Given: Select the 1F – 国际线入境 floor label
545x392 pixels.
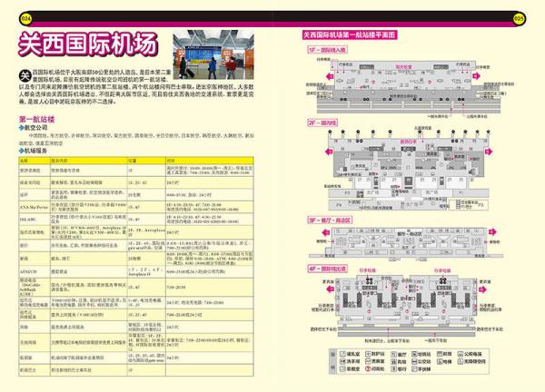Looking at the screenshot, I should (x=327, y=50).
